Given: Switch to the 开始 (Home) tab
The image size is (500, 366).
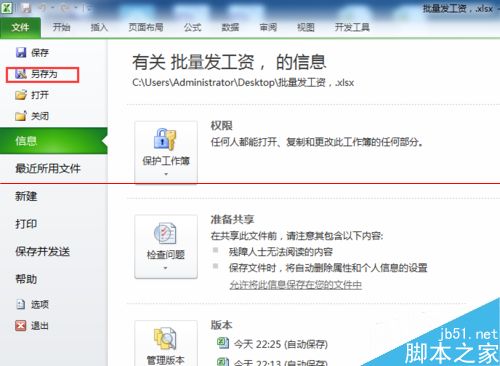Looking at the screenshot, I should [62, 27].
